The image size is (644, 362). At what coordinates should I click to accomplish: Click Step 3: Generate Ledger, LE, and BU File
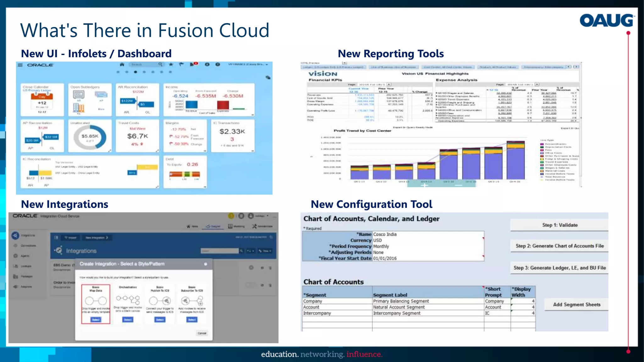(559, 268)
